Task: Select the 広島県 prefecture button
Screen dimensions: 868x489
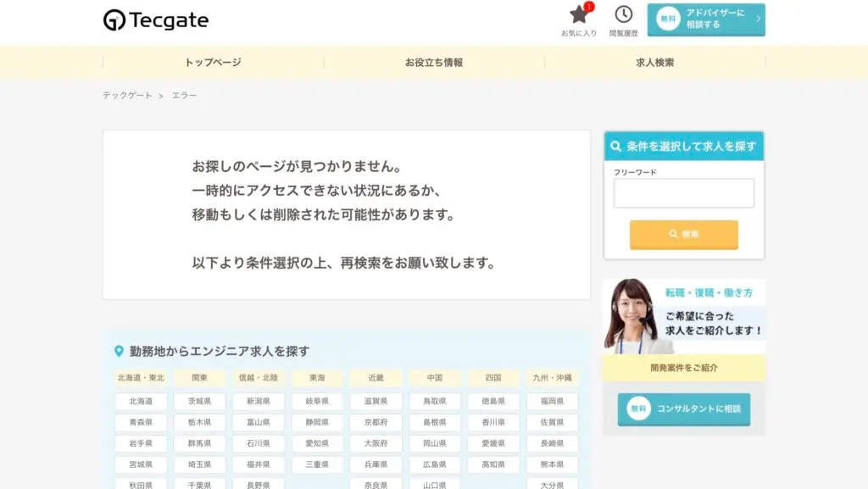Action: (x=435, y=464)
